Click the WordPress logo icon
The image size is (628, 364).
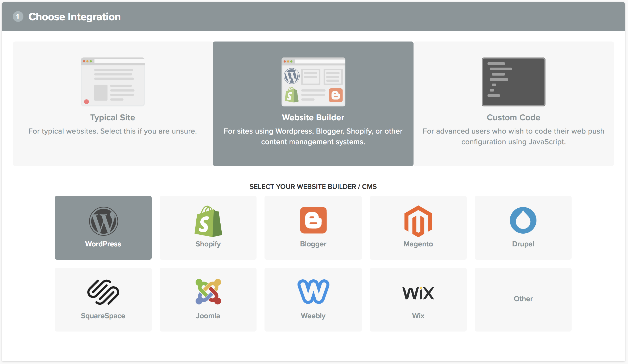(x=103, y=221)
